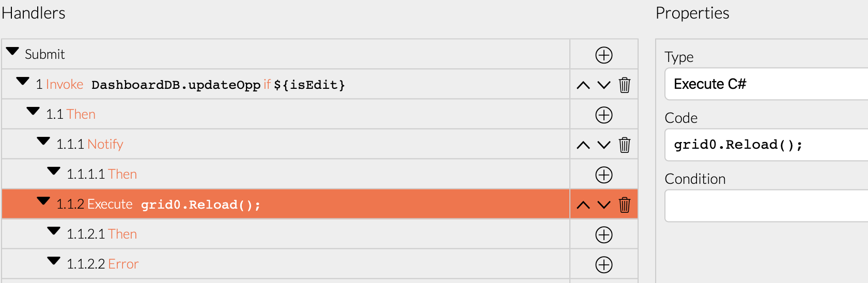Add a handler under 1.1.2.2 Error

[x=603, y=264]
